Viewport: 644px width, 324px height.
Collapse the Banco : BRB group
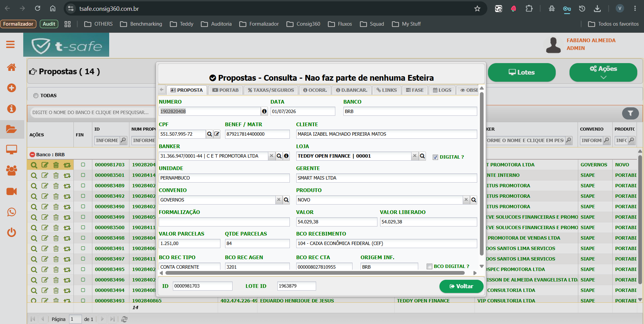pyautogui.click(x=32, y=155)
